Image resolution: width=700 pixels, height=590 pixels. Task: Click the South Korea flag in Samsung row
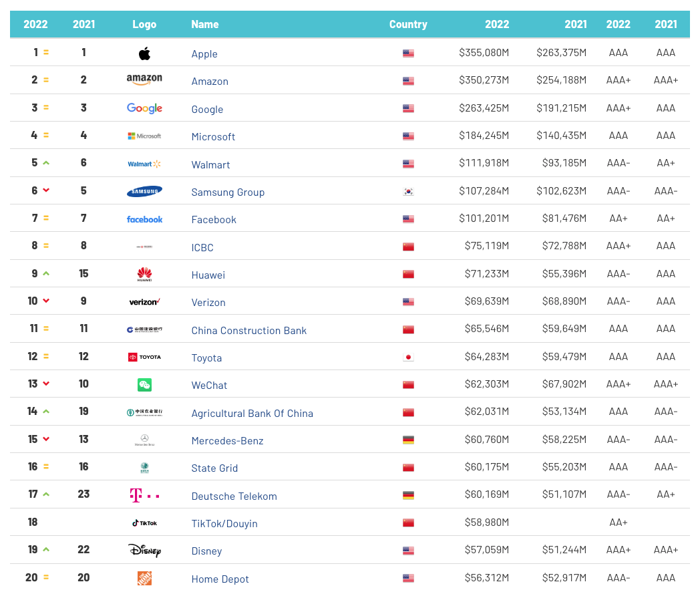pos(408,192)
